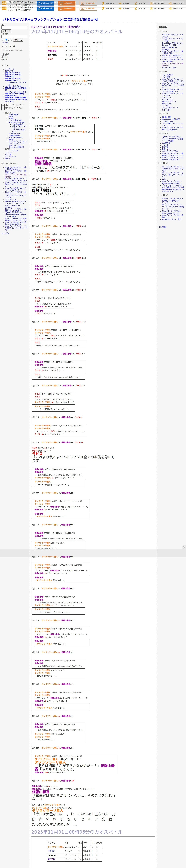Open メンバー専用掲示板 link
The height and width of the screenshot is (868, 186).
click(16, 137)
